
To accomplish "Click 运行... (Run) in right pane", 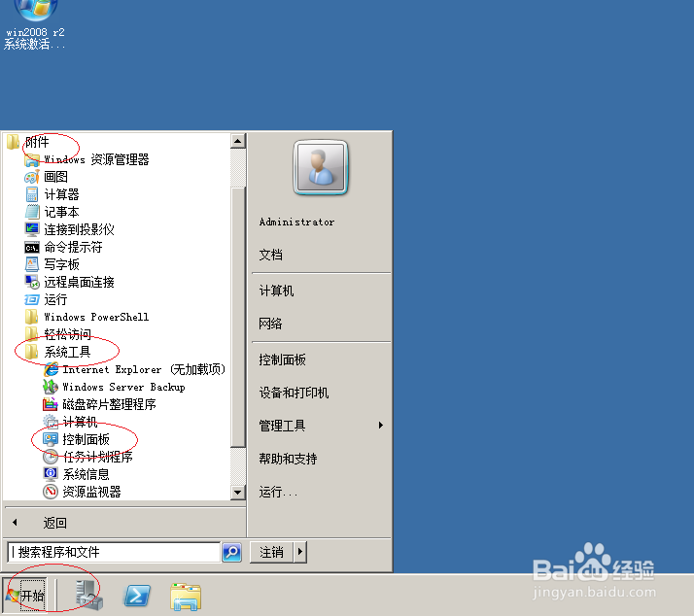I will click(278, 492).
